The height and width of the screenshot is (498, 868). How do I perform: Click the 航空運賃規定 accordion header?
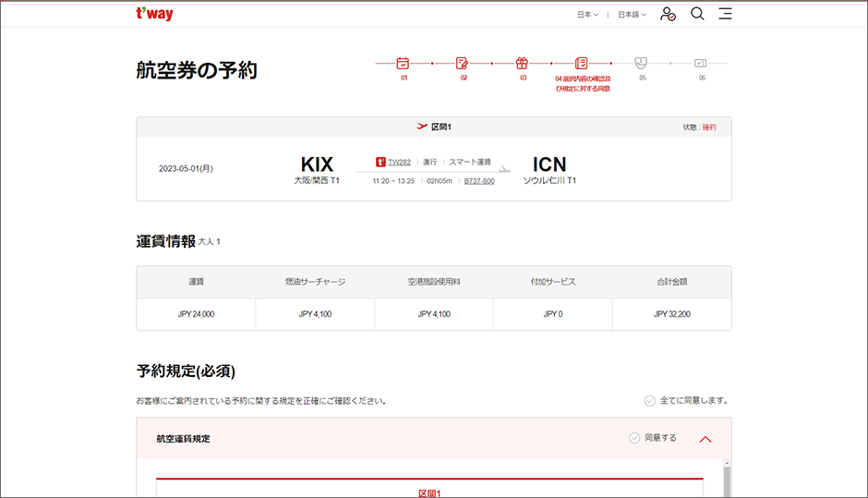(369, 439)
